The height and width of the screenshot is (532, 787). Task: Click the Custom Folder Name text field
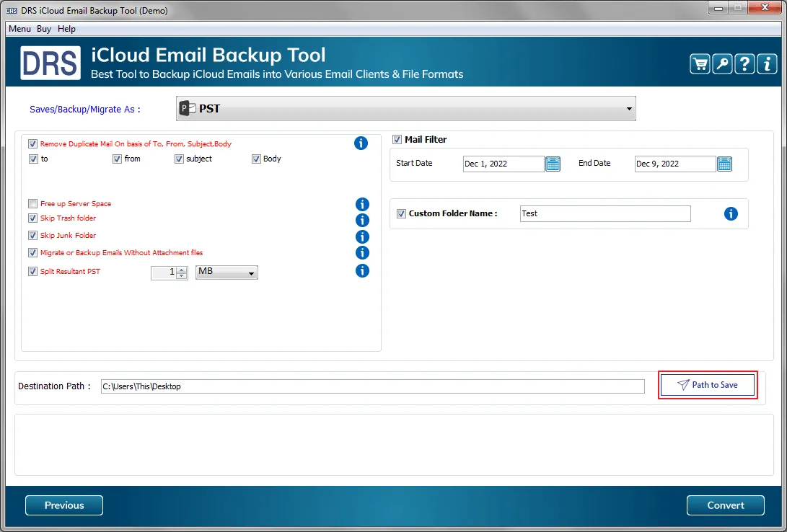(x=604, y=214)
